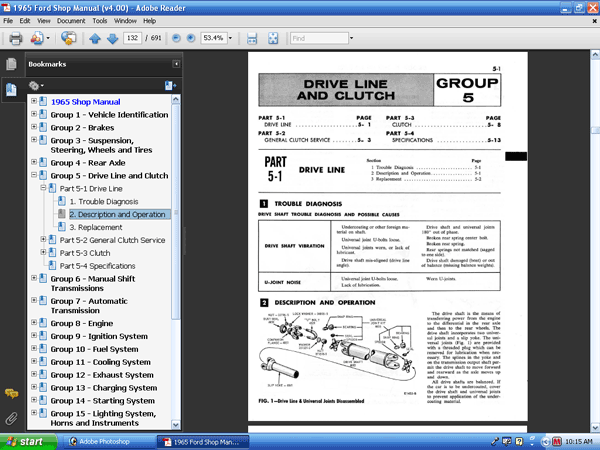Close the document with menu-bar X
Image resolution: width=600 pixels, height=450 pixels.
click(595, 21)
